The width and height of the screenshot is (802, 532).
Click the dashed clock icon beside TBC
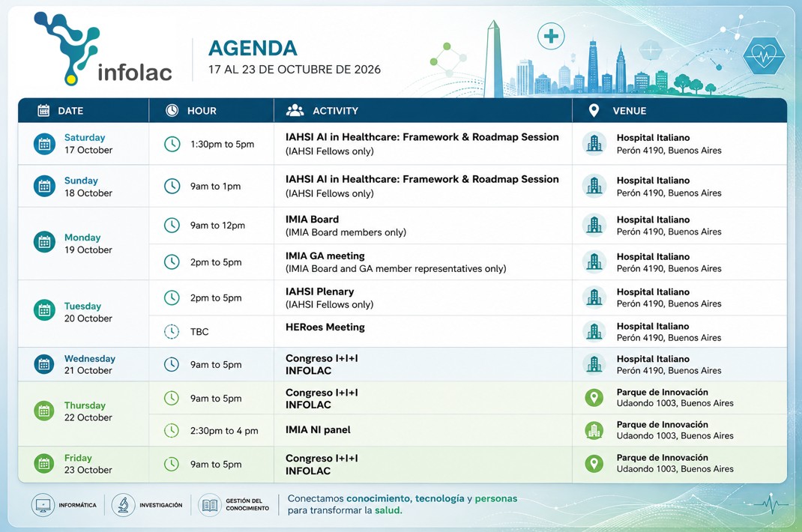tap(172, 331)
